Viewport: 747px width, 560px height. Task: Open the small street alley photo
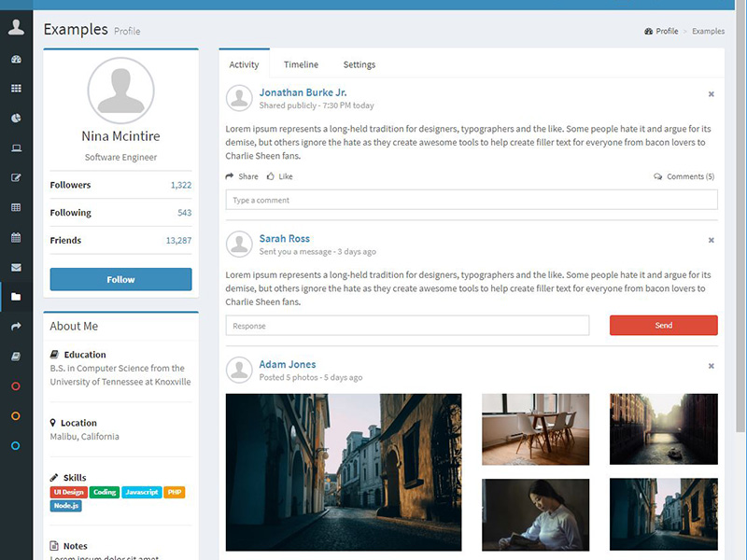[x=664, y=515]
